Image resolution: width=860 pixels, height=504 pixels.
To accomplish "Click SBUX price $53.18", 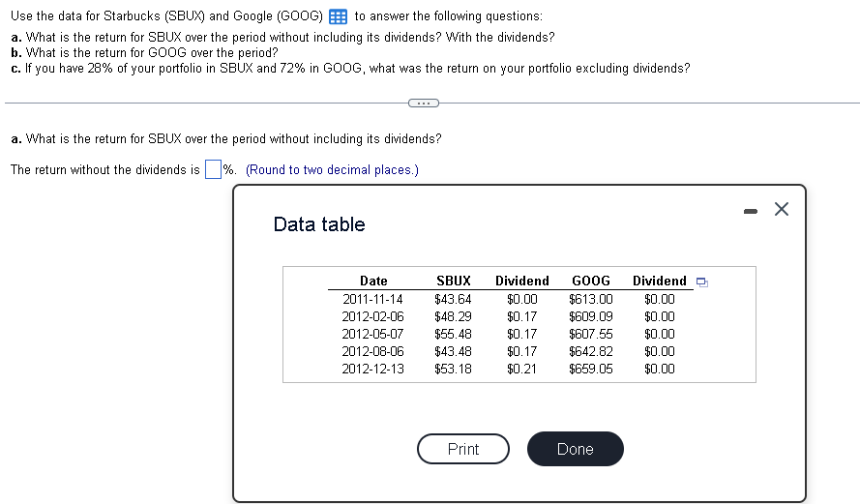I will click(453, 370).
